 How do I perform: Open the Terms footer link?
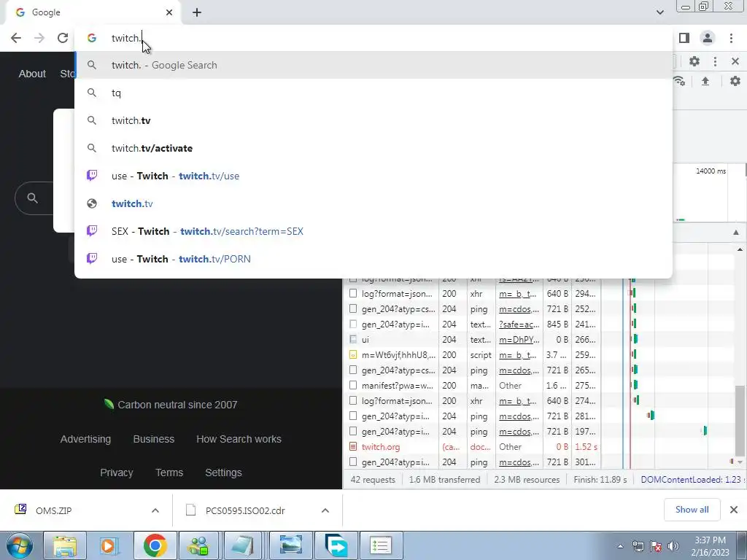pos(169,472)
